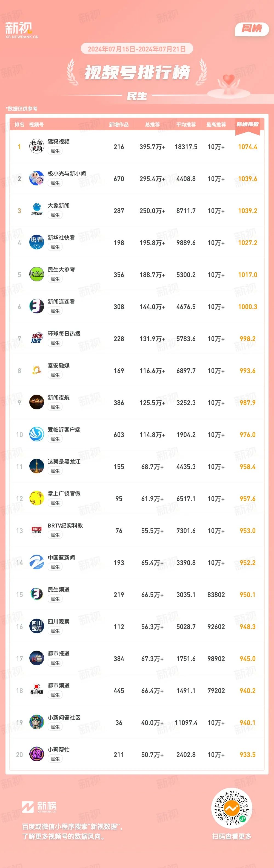The image size is (274, 868).
Task: Open the 爱临沂客户端 blue avatar
Action: [x=36, y=434]
